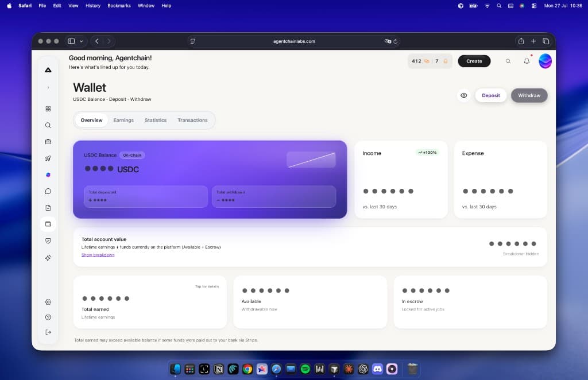Click the Safari Share icon
This screenshot has height=380, width=588.
521,41
